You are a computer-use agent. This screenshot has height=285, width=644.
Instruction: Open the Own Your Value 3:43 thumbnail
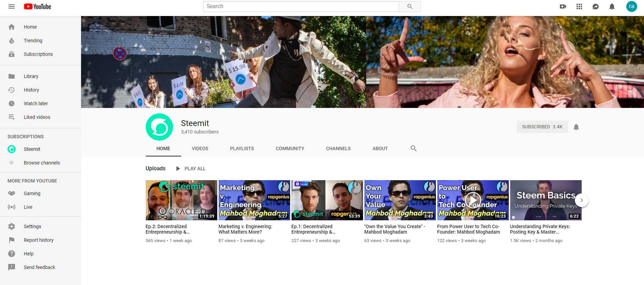point(400,200)
